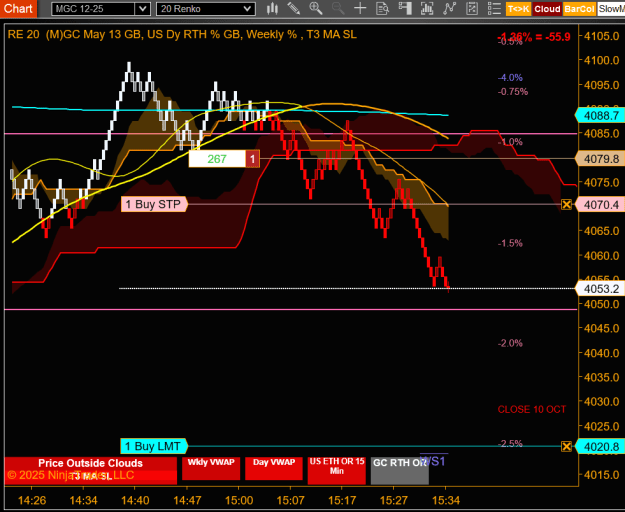This screenshot has width=625, height=512.
Task: Click the 267 position PnL marker
Action: (217, 159)
